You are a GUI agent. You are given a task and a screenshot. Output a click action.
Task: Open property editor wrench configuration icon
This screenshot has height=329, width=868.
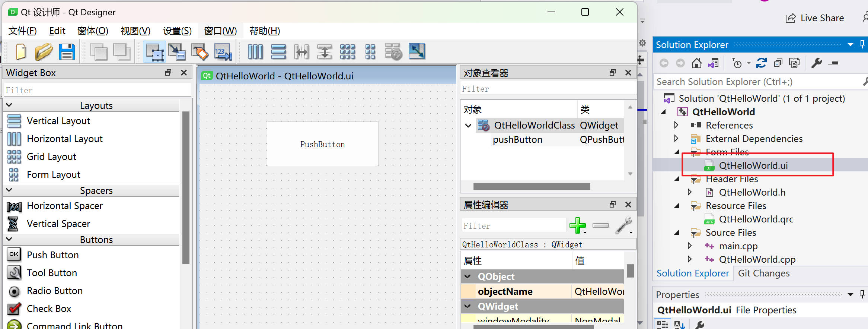pyautogui.click(x=624, y=225)
